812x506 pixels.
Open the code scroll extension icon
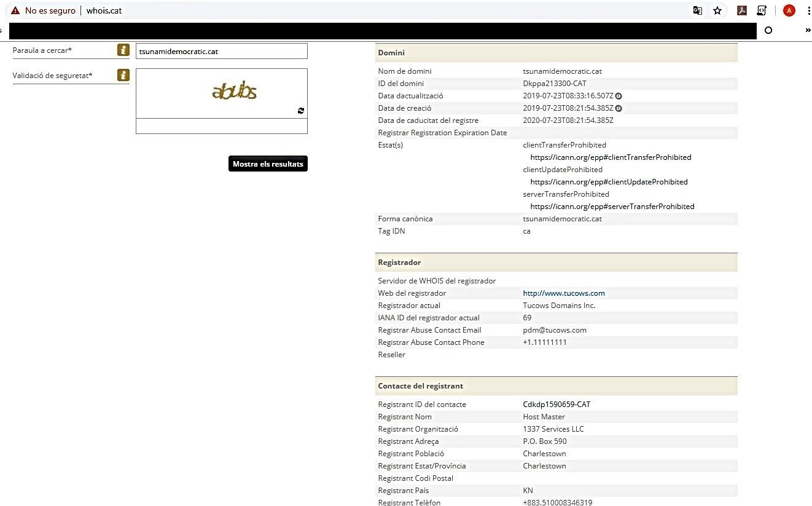point(762,10)
